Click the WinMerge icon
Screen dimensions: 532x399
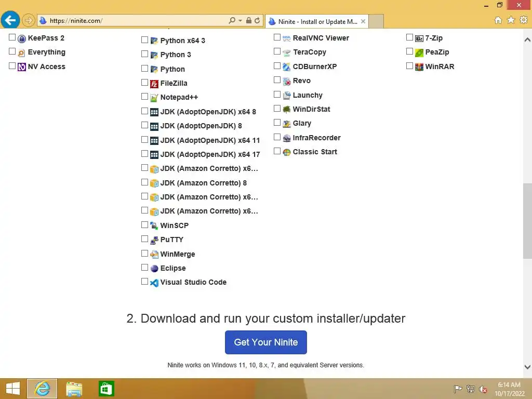pos(154,255)
